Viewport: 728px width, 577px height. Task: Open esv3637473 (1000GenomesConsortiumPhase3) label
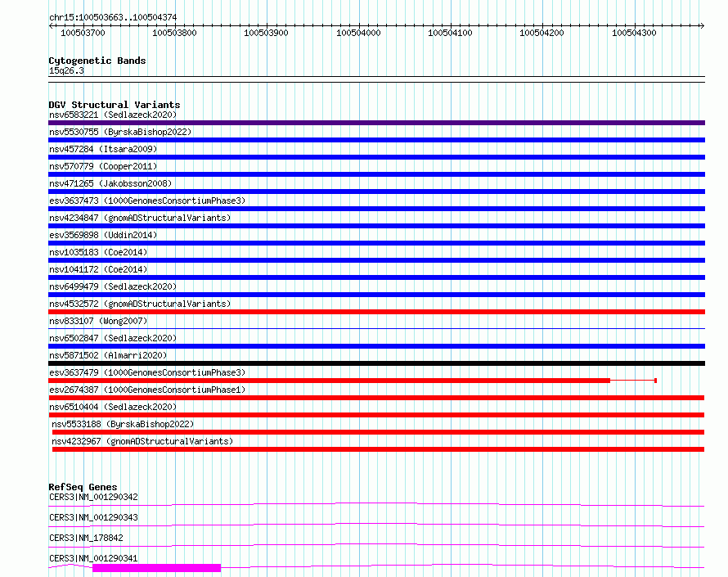pyautogui.click(x=147, y=201)
